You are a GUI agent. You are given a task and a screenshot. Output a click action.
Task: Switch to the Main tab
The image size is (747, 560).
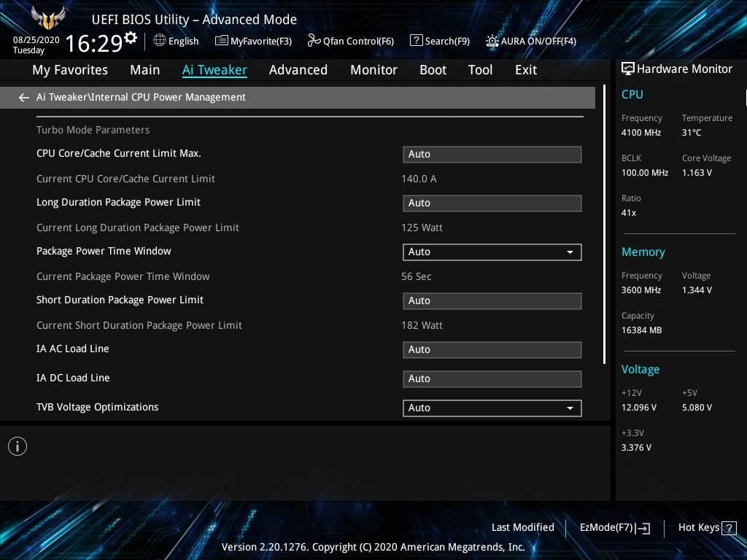[x=145, y=70]
